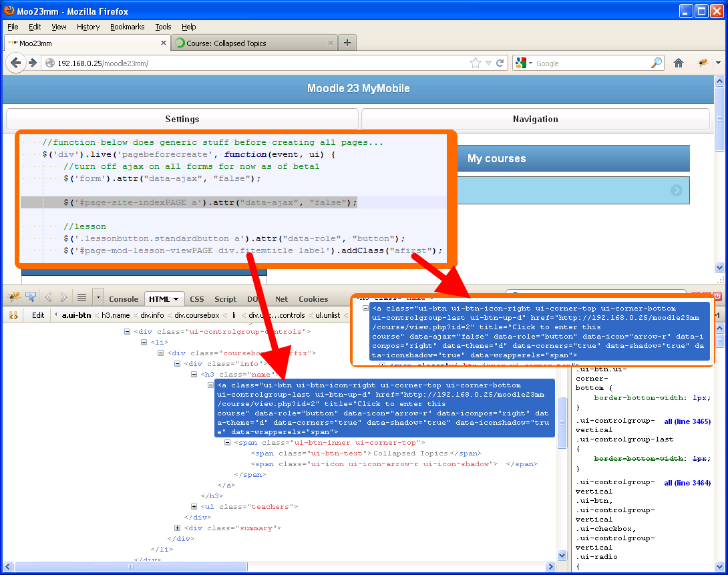The image size is (728, 575).
Task: Open the Help menu
Action: coord(188,27)
